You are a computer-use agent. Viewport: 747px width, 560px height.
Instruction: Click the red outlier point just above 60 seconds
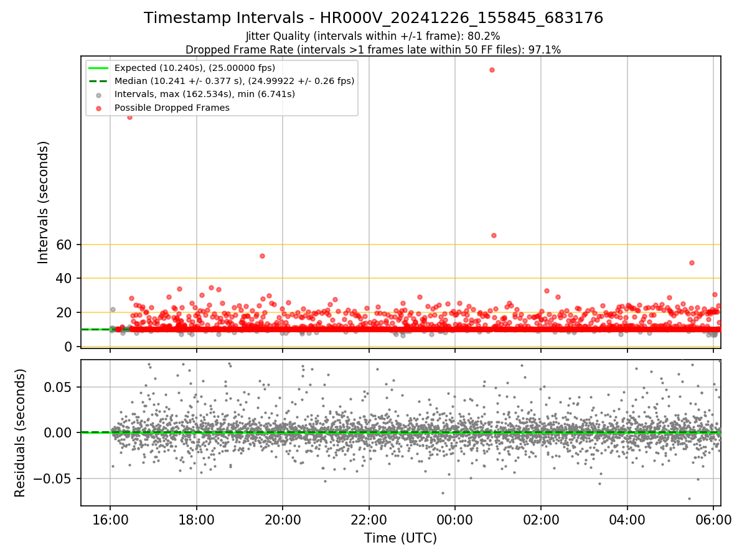click(x=494, y=235)
